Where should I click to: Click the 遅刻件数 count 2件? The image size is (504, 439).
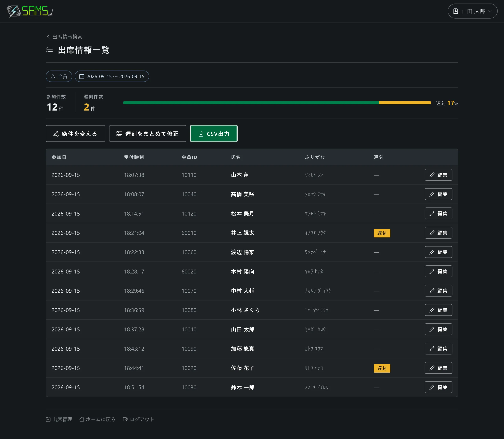(x=90, y=107)
